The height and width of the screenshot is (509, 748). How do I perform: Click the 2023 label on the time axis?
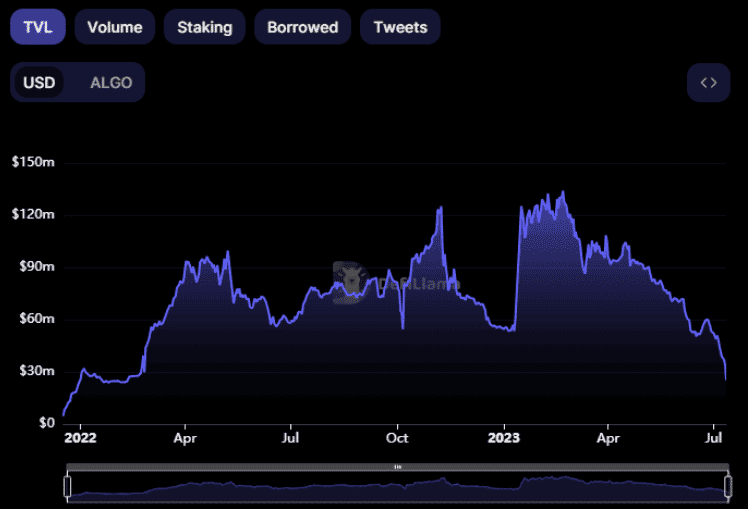504,438
